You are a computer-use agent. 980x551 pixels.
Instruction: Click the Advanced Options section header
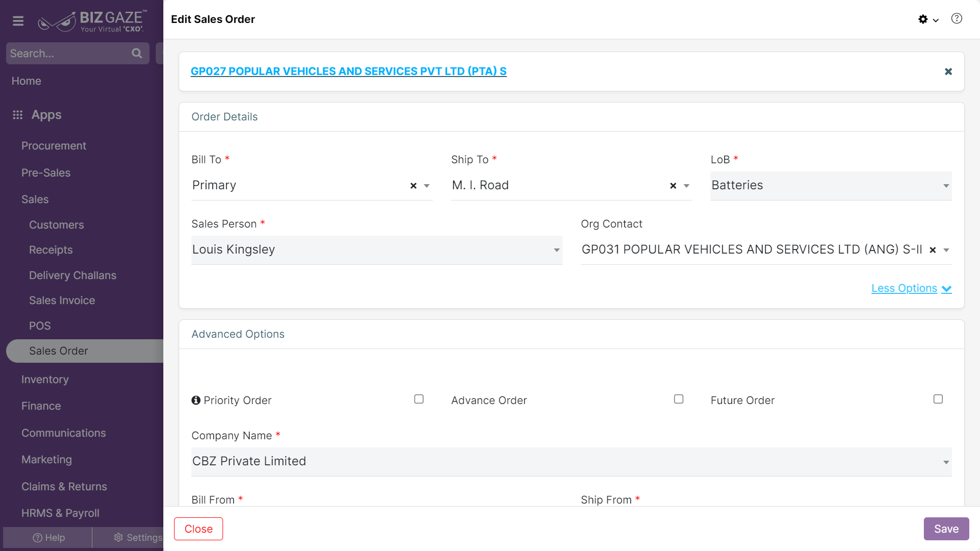click(238, 334)
